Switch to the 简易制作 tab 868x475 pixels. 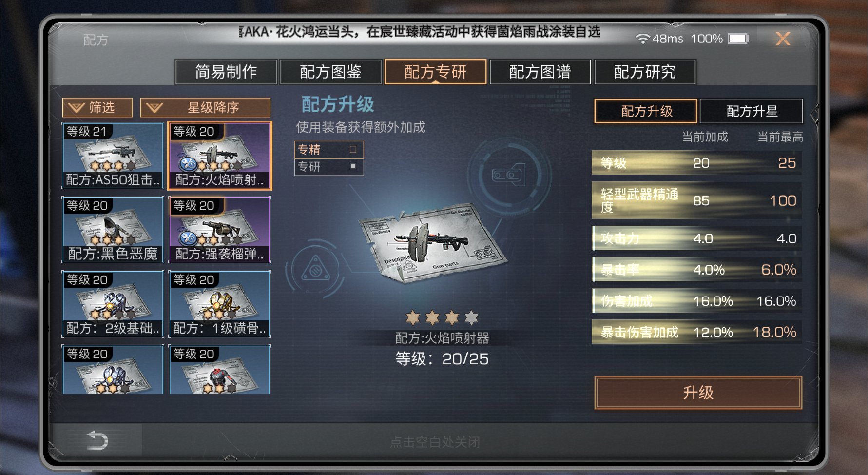click(226, 72)
